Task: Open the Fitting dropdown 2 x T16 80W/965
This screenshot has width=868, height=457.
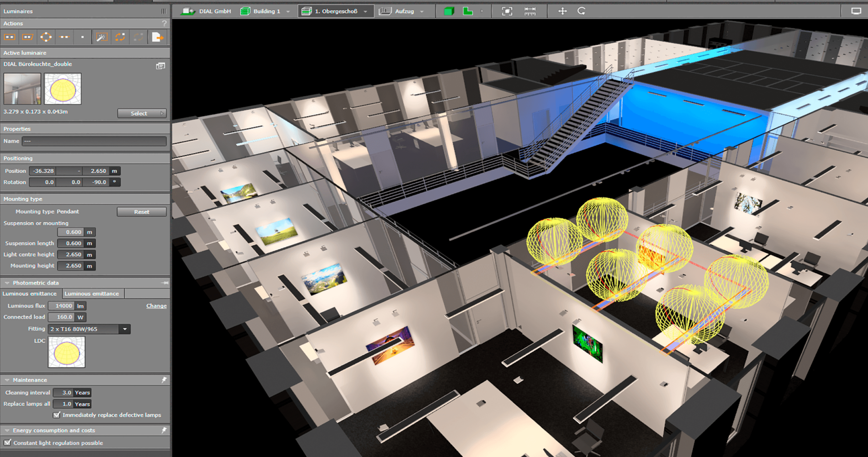Action: (x=125, y=329)
